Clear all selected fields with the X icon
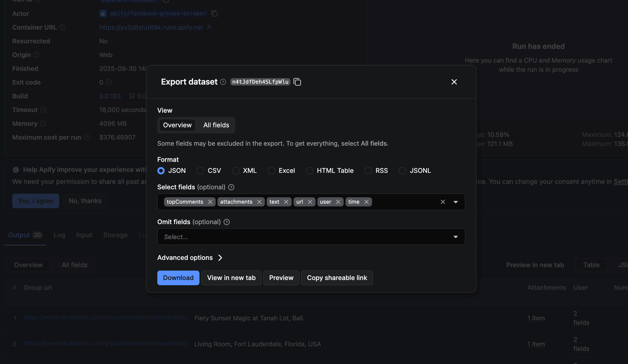 tap(443, 202)
